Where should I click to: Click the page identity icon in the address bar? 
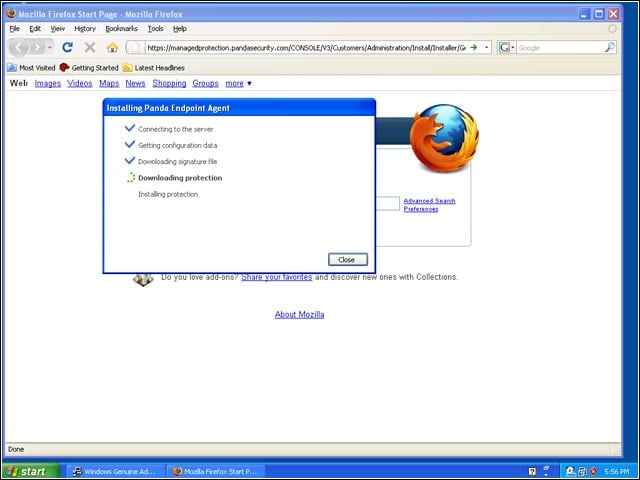[135, 48]
